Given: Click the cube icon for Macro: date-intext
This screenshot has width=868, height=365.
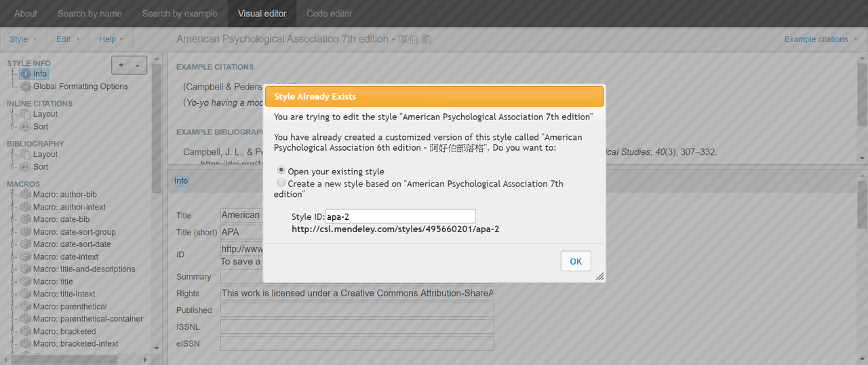Looking at the screenshot, I should [25, 256].
